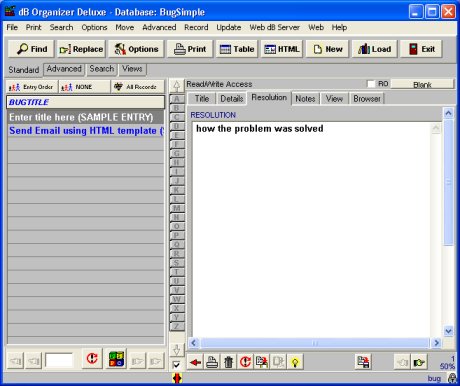Click the outer vertical scrollbar down arrow
Viewport: 460px width, 386px height.
pos(449,331)
